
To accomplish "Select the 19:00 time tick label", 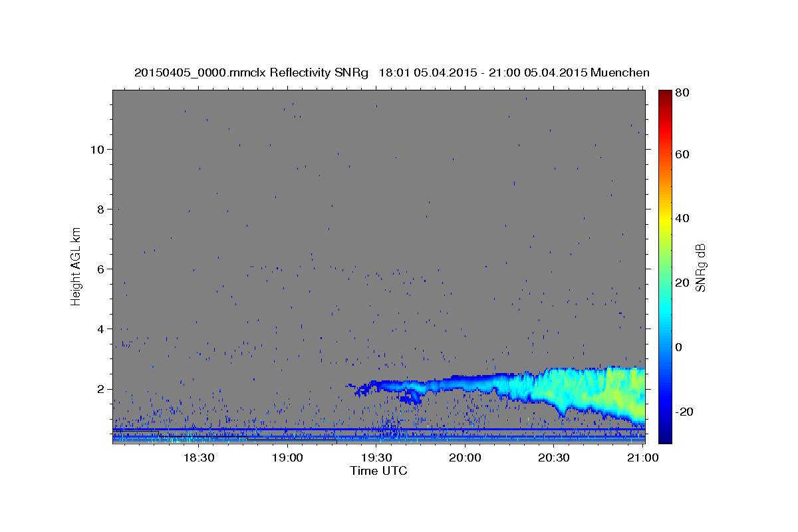I will 287,458.
